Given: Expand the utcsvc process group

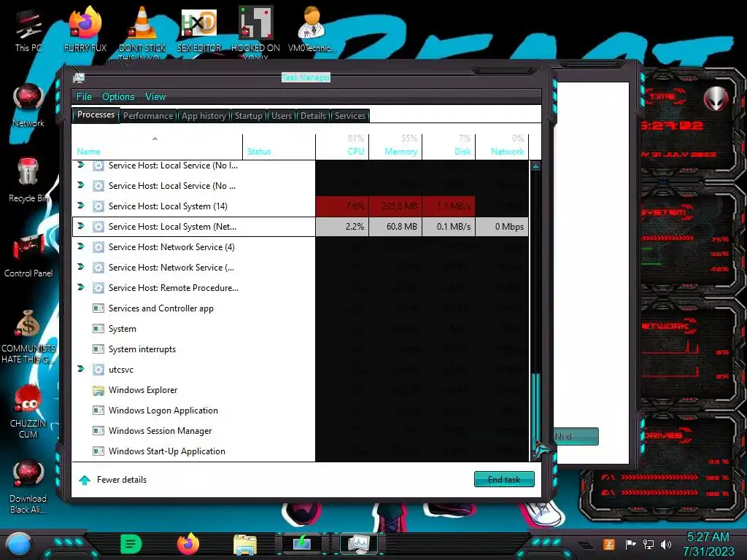Looking at the screenshot, I should point(81,369).
